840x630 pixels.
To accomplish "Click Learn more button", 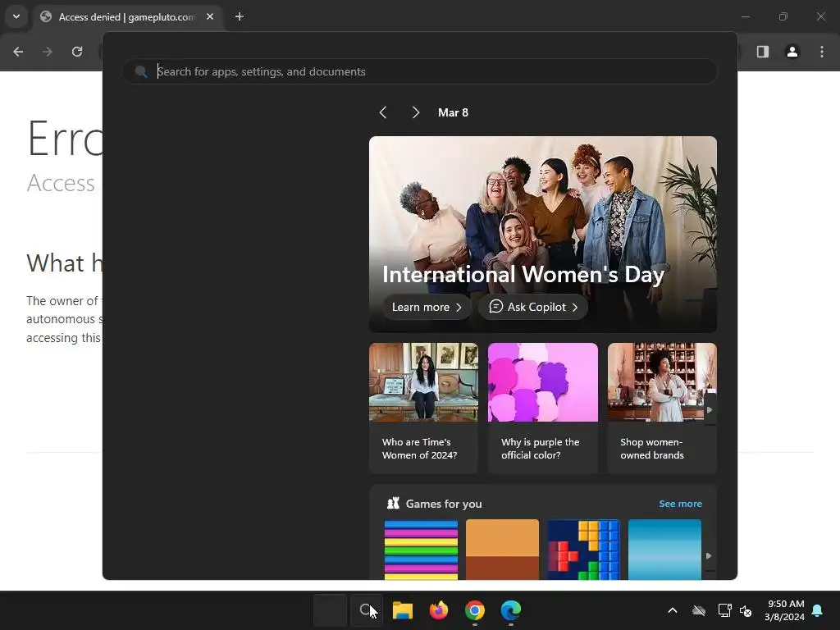I will (x=427, y=307).
